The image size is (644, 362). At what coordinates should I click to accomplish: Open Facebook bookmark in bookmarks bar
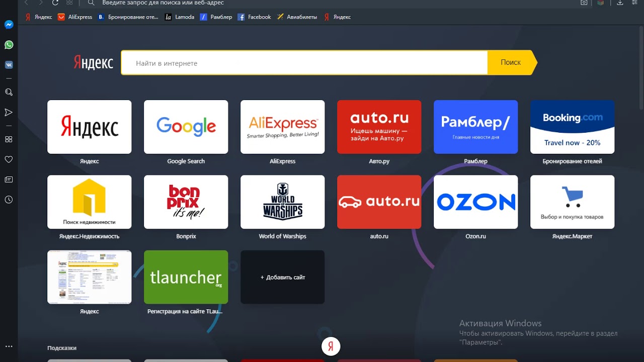click(x=254, y=17)
